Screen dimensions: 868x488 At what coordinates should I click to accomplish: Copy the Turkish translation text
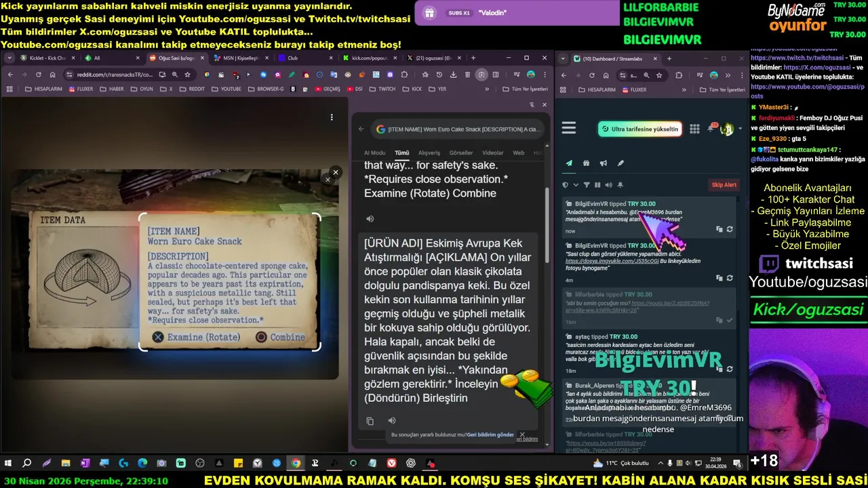[x=370, y=421]
